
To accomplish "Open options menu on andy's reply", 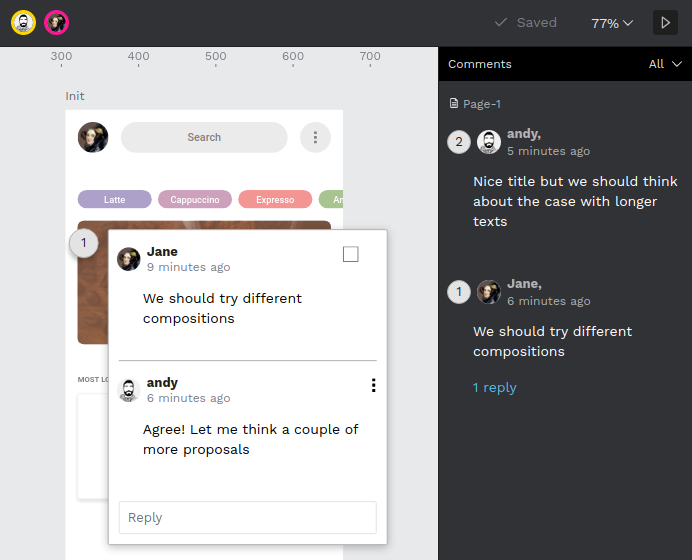I will [373, 385].
